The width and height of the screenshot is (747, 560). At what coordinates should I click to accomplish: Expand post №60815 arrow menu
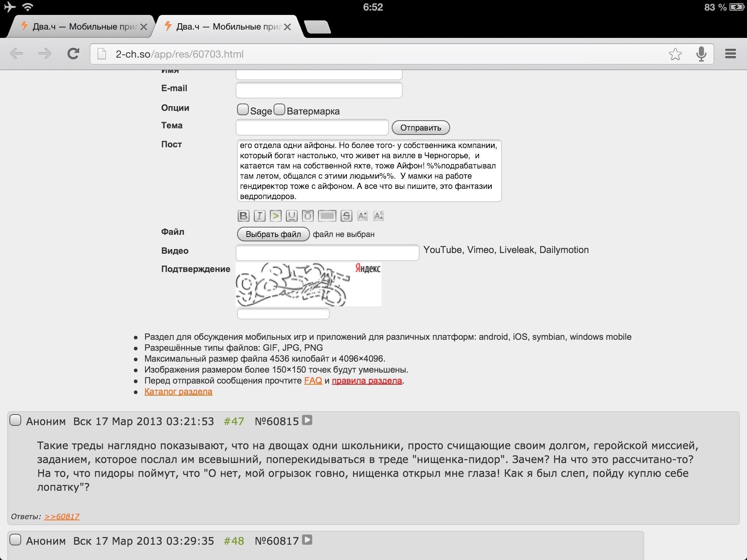pyautogui.click(x=307, y=420)
